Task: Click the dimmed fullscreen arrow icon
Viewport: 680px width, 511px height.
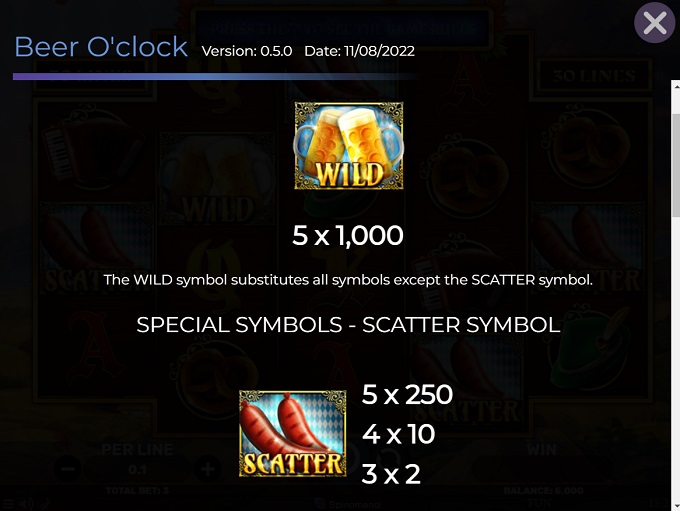Action: (x=45, y=504)
